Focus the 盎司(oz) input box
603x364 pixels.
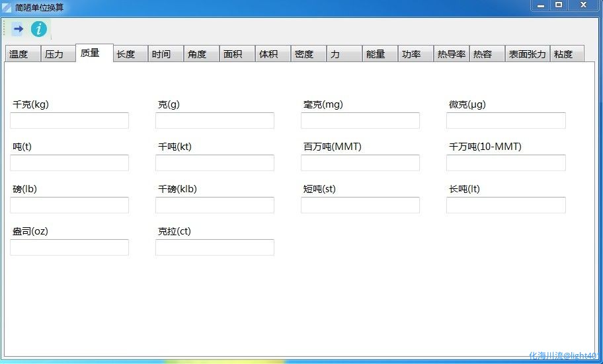(69, 248)
